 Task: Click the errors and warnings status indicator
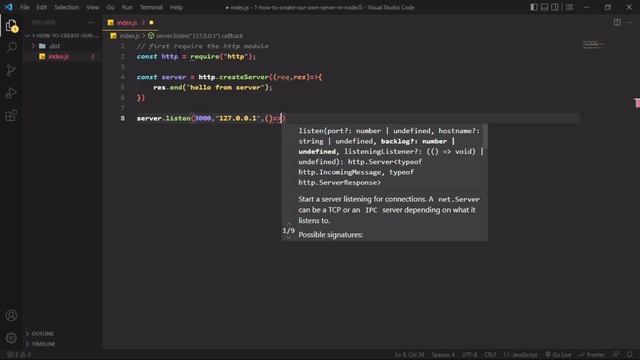[x=19, y=354]
